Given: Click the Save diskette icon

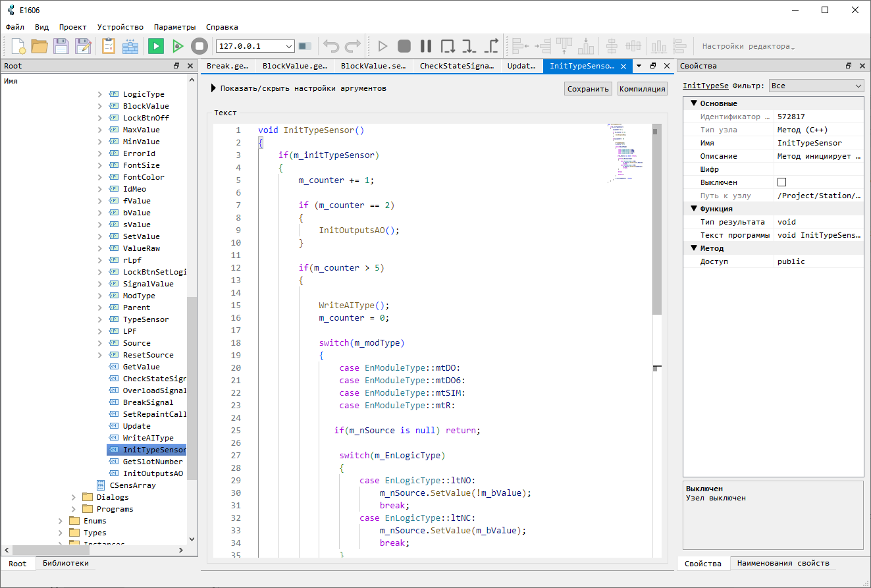Looking at the screenshot, I should coord(61,46).
